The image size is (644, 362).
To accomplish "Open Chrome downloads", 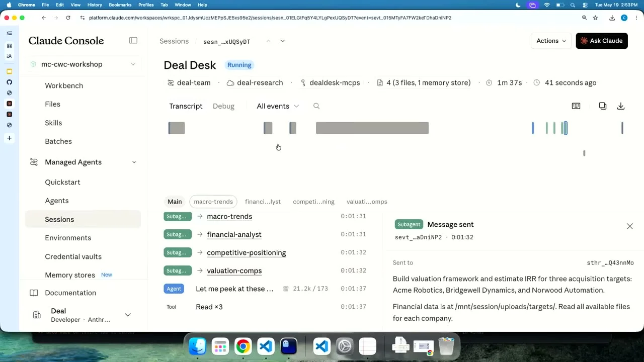I will click(612, 18).
